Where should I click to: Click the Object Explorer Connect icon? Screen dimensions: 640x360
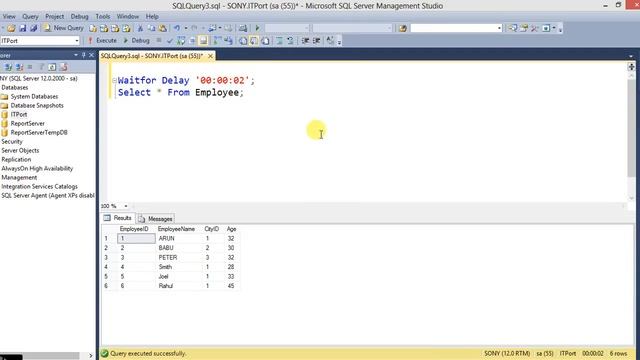coord(8,67)
